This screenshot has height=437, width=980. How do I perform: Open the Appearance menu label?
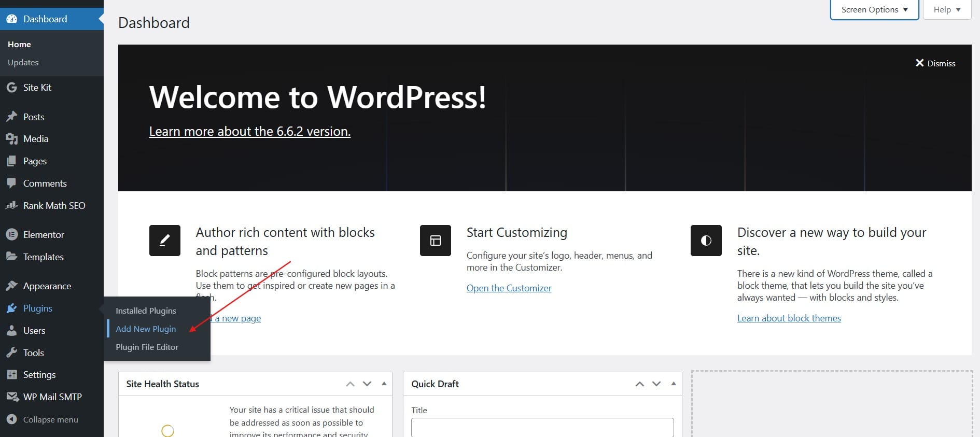point(47,286)
